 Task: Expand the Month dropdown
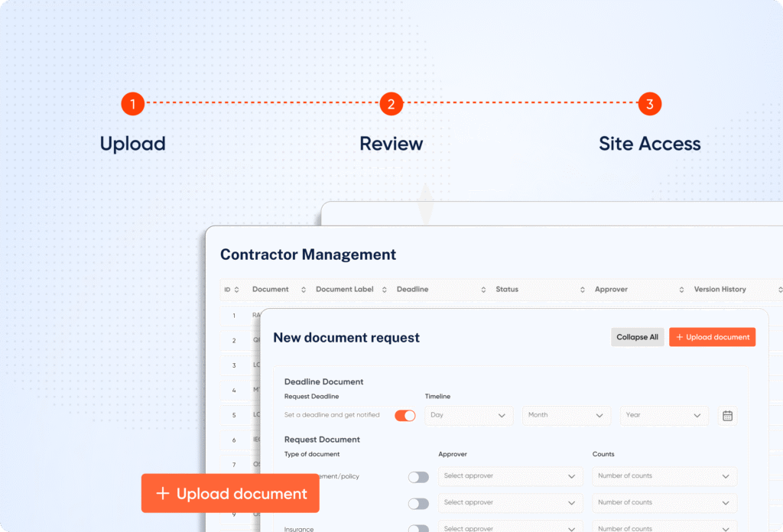pos(567,415)
